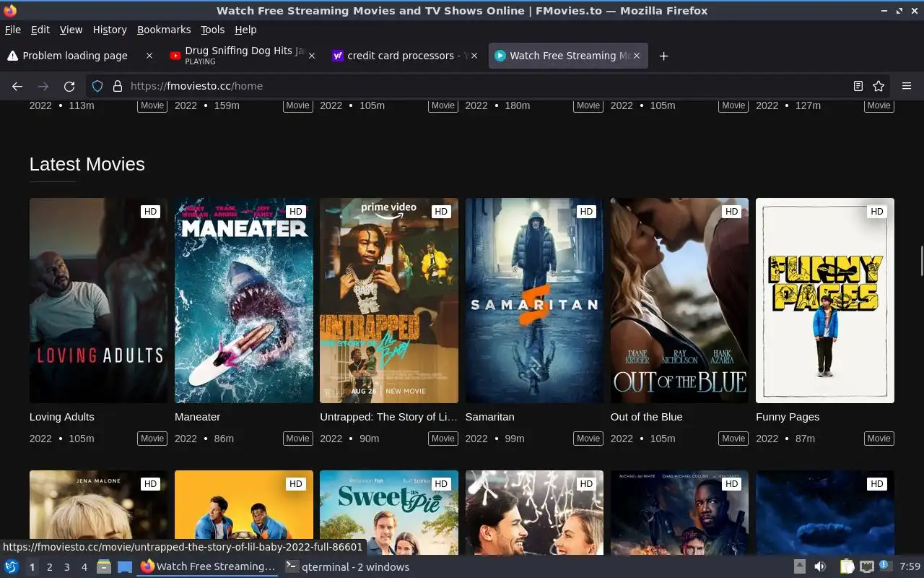Click the Movie tag under Funny Pages
The width and height of the screenshot is (924, 578).
(x=879, y=439)
